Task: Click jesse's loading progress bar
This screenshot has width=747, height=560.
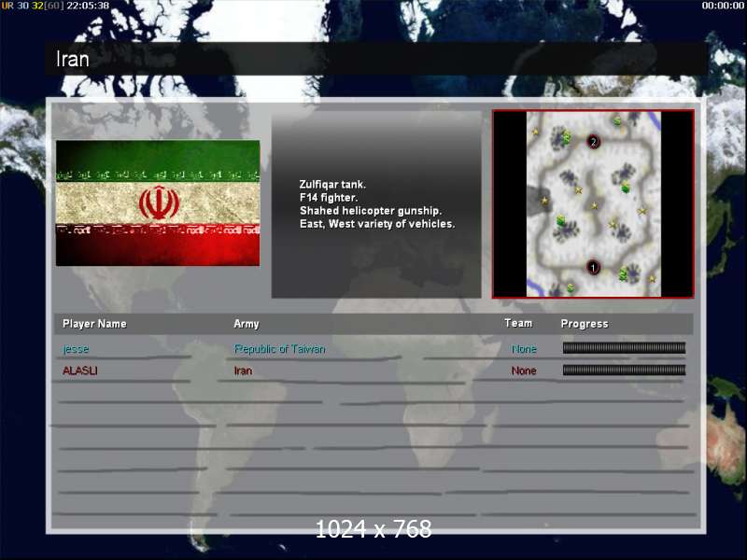Action: (624, 348)
